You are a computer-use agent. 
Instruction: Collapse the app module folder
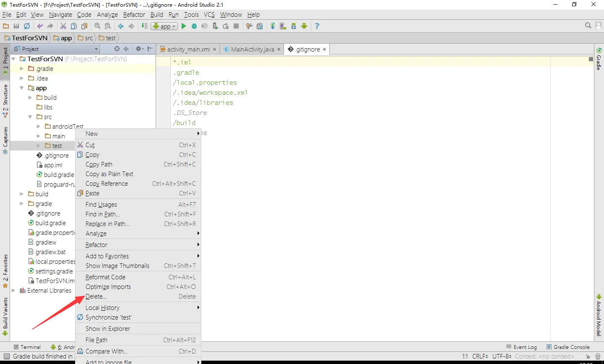click(x=21, y=88)
